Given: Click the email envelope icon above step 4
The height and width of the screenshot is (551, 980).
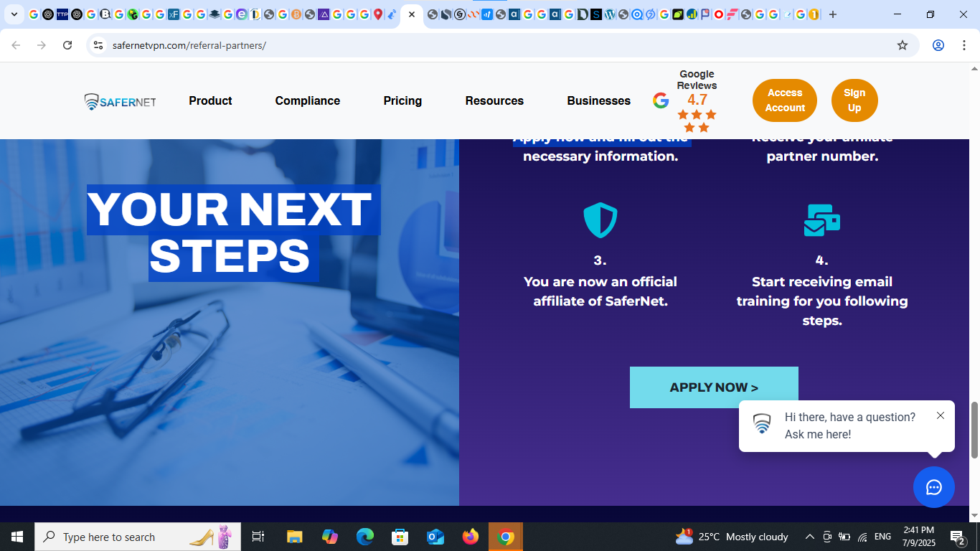Looking at the screenshot, I should [822, 220].
